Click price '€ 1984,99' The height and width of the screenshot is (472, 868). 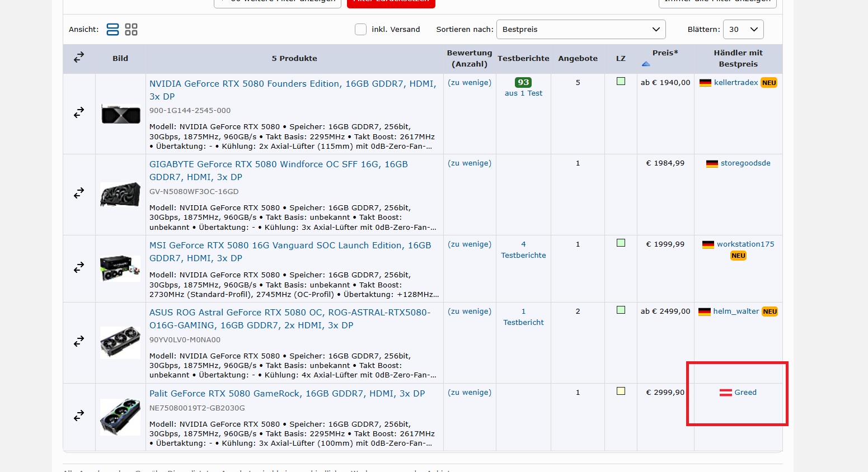tap(665, 163)
